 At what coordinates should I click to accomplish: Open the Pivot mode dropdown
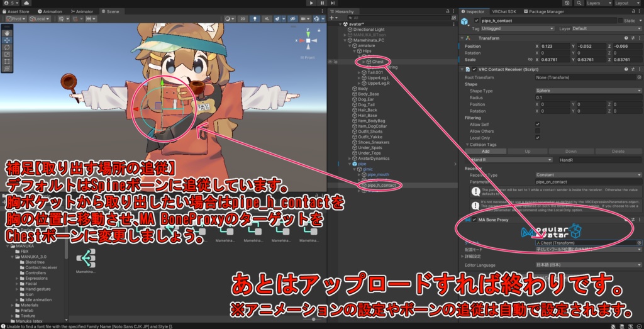[x=17, y=19]
